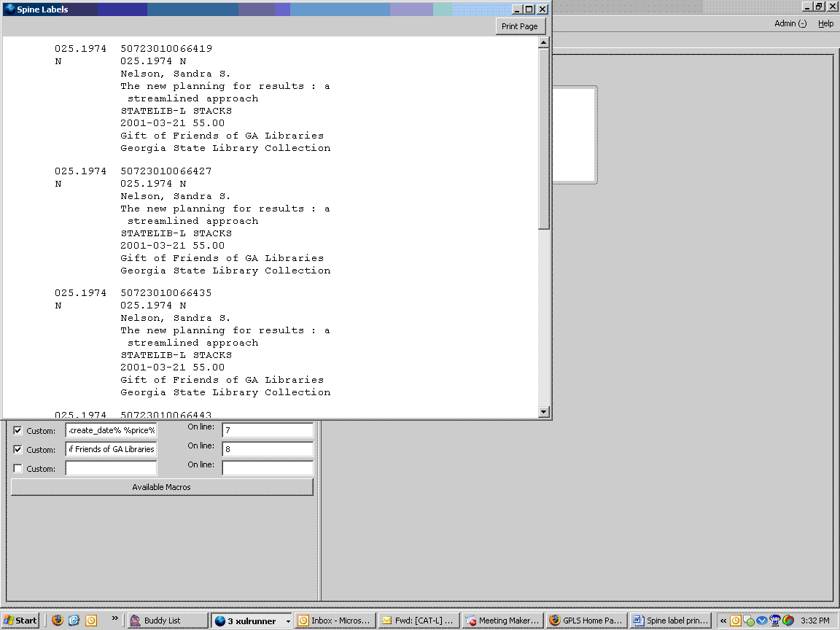Image resolution: width=840 pixels, height=630 pixels.
Task: Uncheck the Custom checkbox for Friends of GA Libraries
Action: pyautogui.click(x=17, y=449)
